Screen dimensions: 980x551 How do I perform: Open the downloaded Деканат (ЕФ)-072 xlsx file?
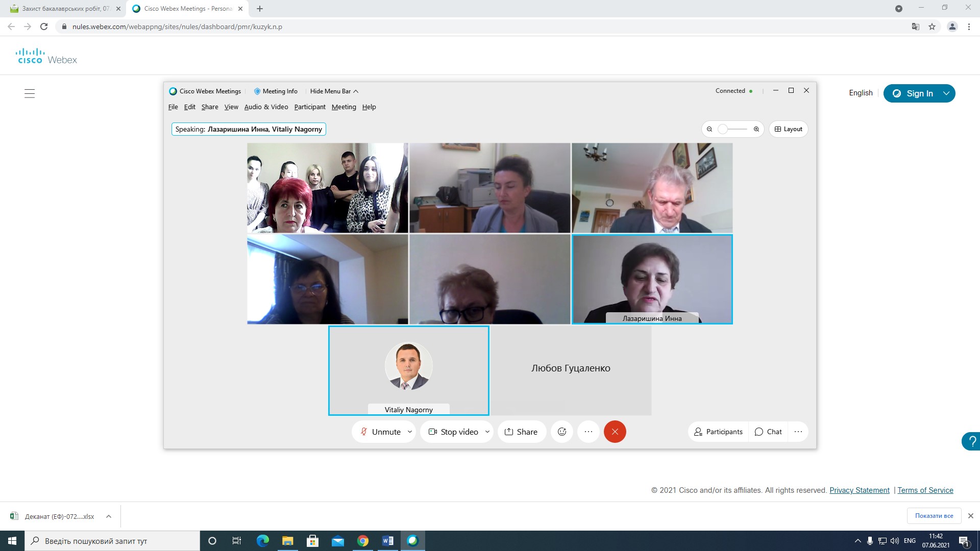53,516
